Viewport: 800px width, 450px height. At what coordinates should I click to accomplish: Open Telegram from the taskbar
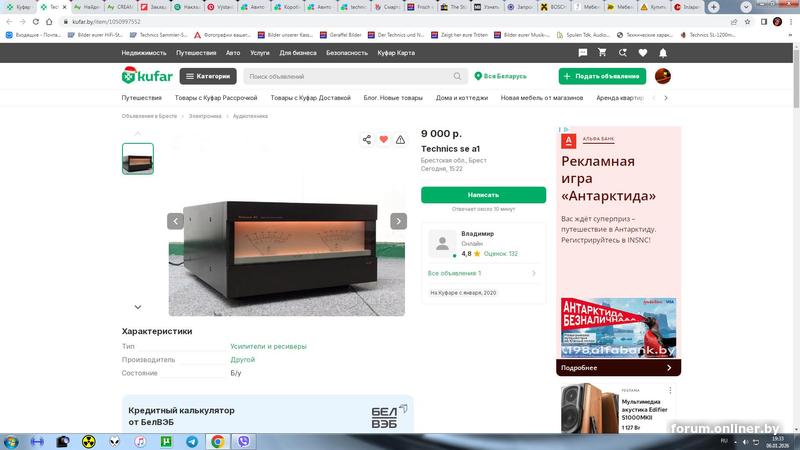(x=192, y=441)
